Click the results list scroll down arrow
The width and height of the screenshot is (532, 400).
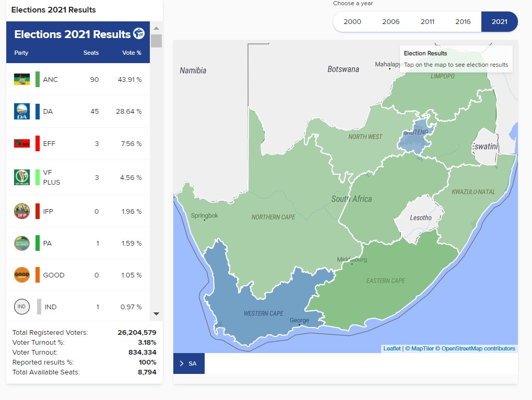click(x=156, y=314)
